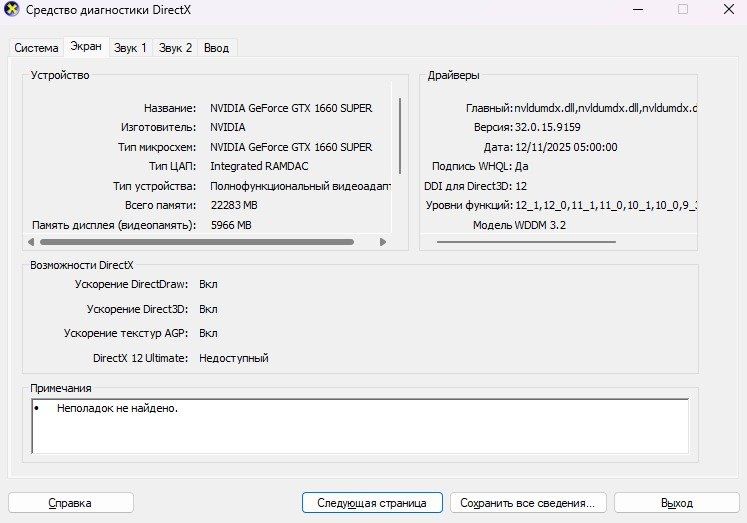Click the driver version 32.0.15.9159
The width and height of the screenshot is (747, 523).
coord(547,127)
